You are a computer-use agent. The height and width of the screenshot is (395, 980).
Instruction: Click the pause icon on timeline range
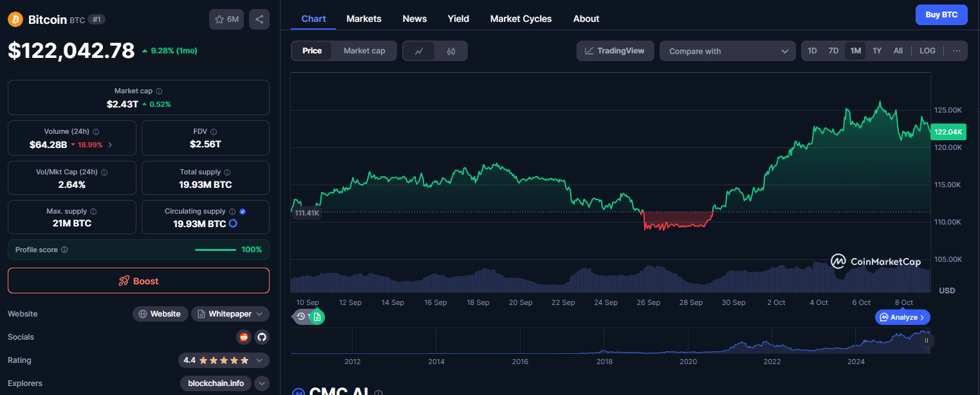[x=927, y=341]
